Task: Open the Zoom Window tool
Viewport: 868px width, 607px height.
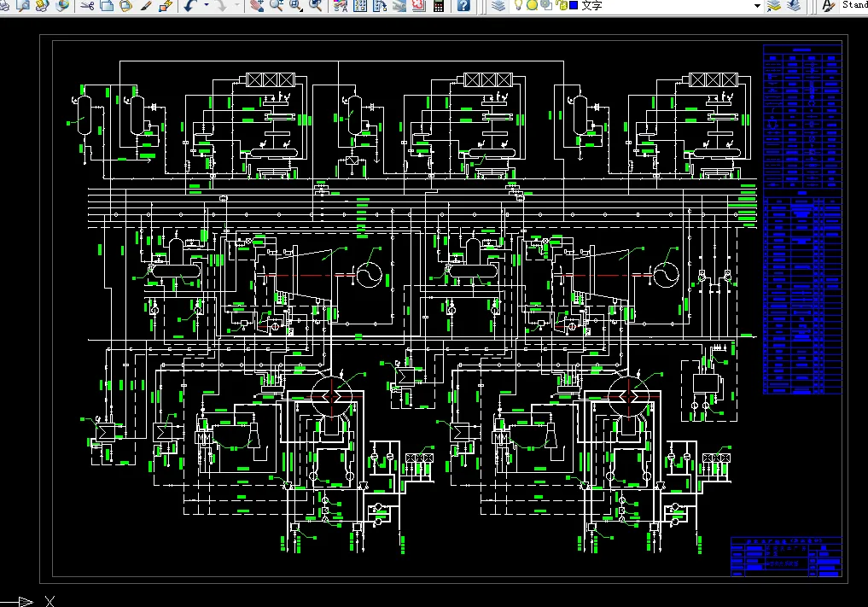Action: coord(295,5)
